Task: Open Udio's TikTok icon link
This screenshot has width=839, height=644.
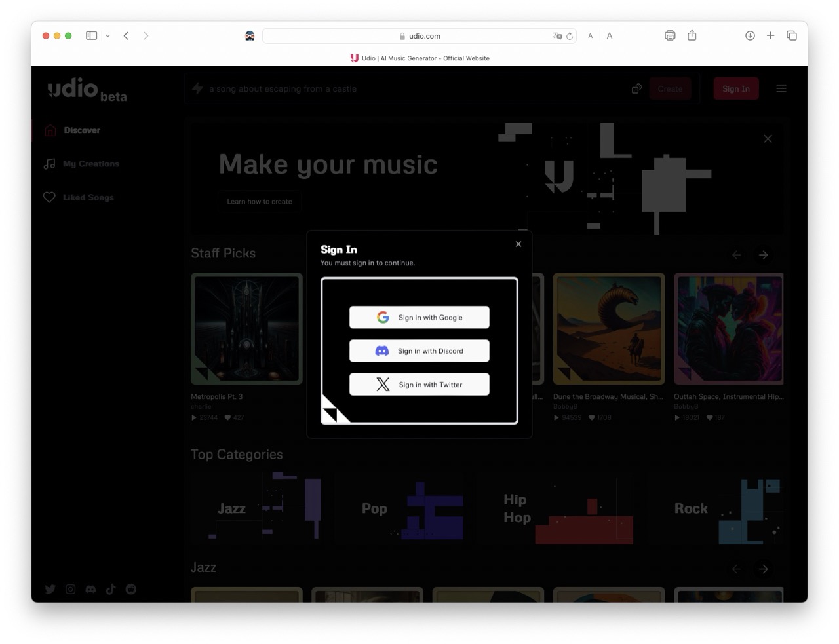Action: (111, 589)
